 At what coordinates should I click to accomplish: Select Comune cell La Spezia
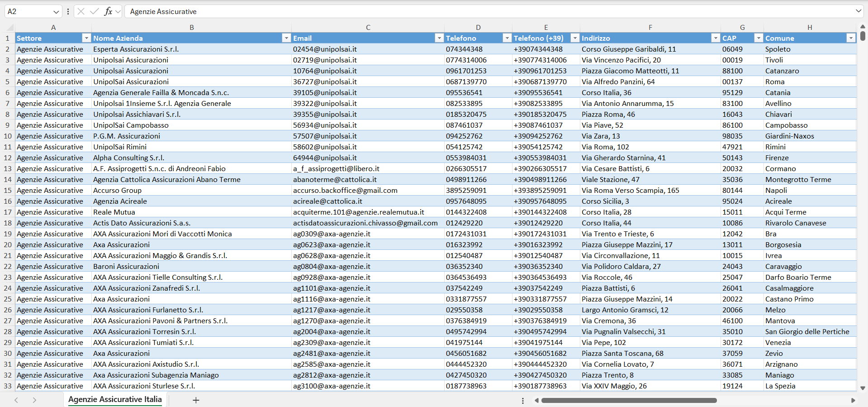(810, 386)
